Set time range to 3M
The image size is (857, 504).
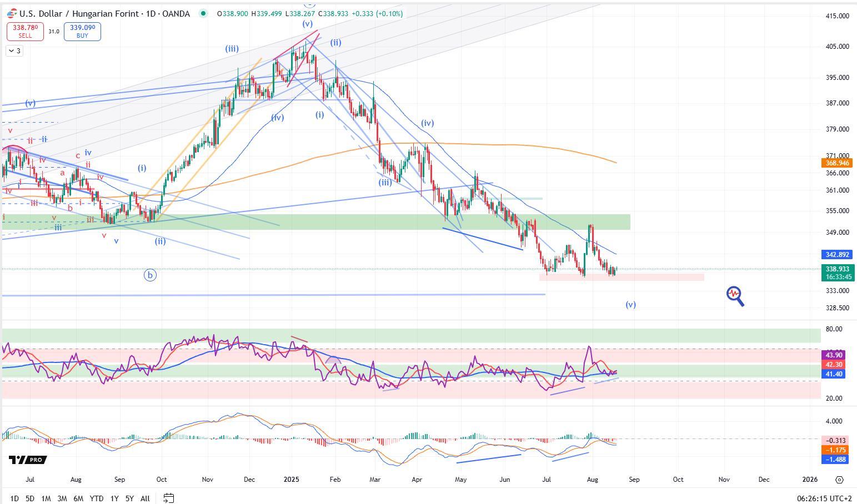pos(62,498)
